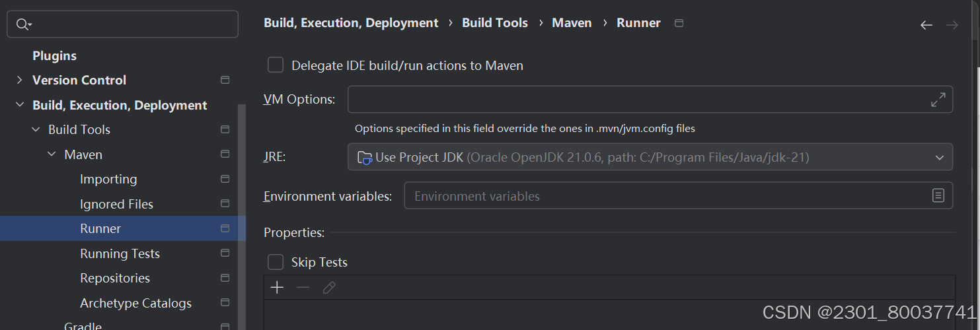Focus the settings search field
The width and height of the screenshot is (980, 330).
(122, 24)
